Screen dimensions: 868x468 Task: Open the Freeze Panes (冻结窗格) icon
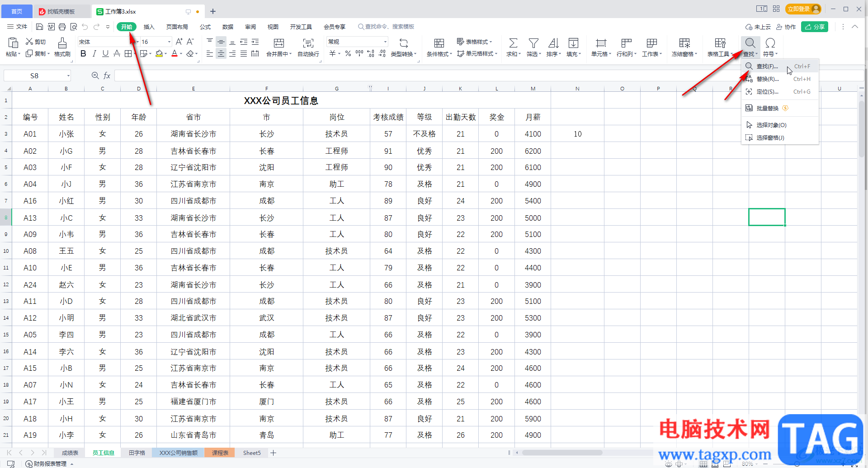pos(684,43)
